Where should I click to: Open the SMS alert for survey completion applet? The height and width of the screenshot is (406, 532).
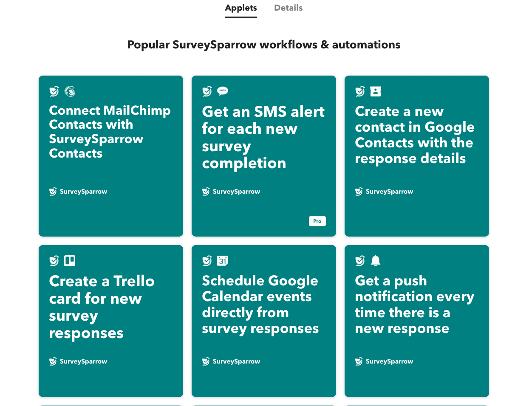point(263,156)
